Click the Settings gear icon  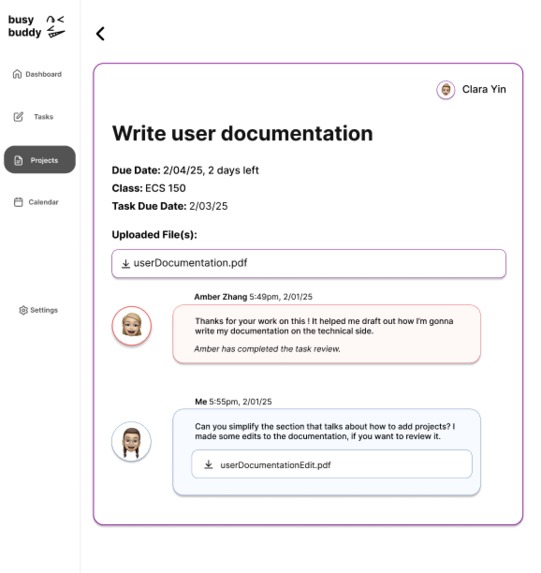click(23, 310)
